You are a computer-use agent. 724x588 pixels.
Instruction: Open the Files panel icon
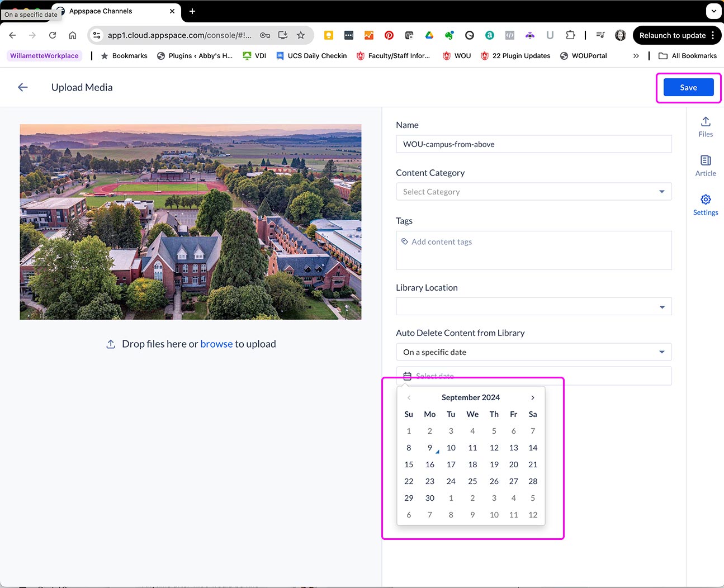(706, 126)
